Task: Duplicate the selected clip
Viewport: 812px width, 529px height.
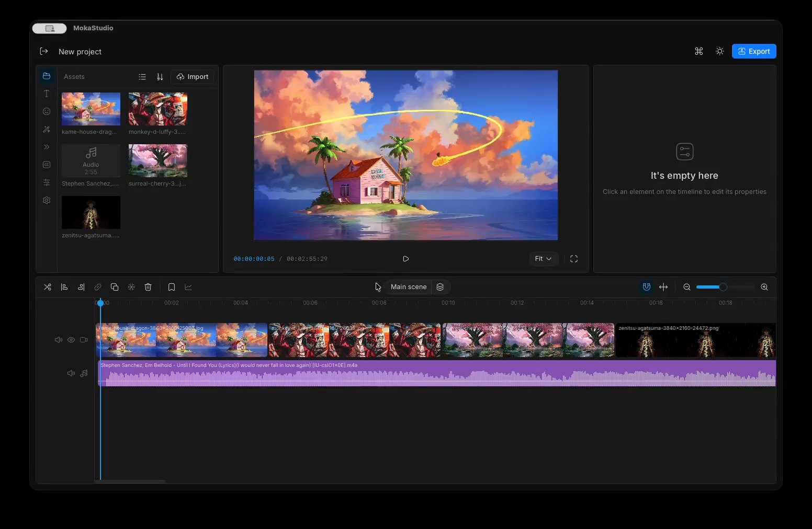Action: (115, 287)
